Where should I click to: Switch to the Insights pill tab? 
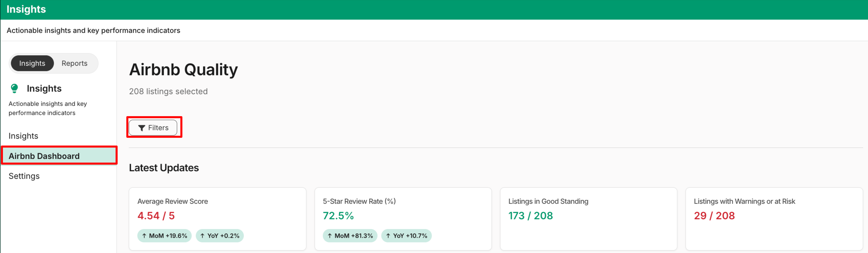32,63
